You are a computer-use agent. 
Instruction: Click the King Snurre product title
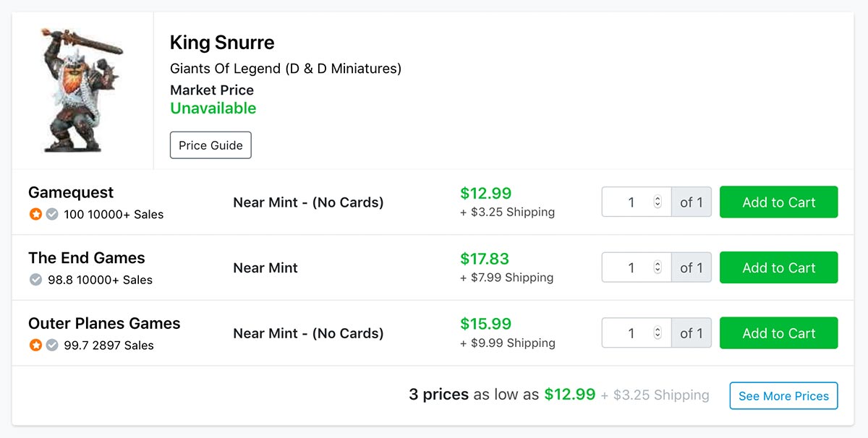pos(222,43)
